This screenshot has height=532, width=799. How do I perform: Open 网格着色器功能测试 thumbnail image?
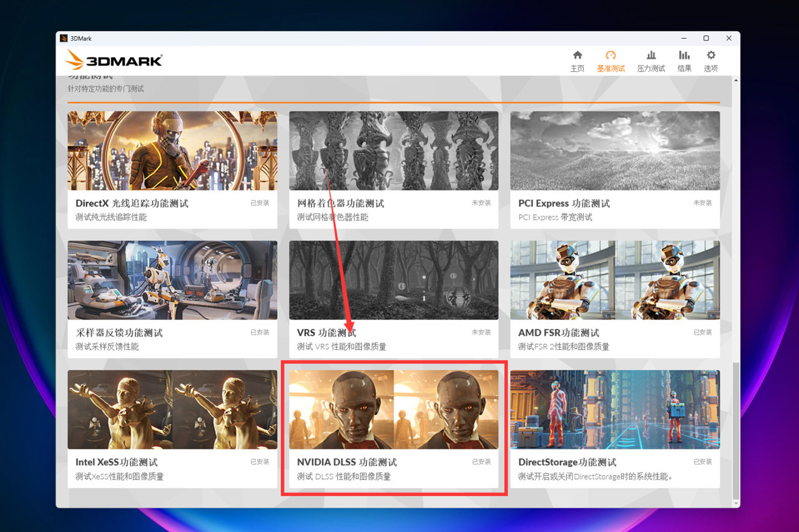[394, 151]
